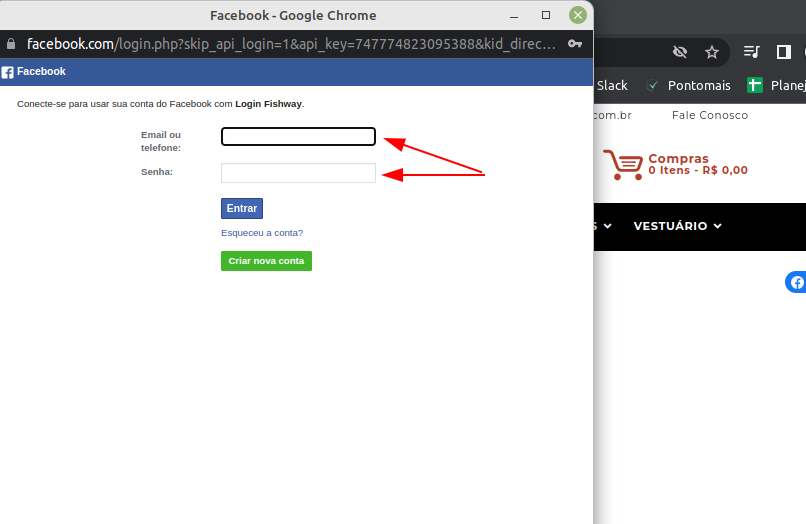
Task: Click the crossed-out eye icon in background browser
Action: coord(680,52)
